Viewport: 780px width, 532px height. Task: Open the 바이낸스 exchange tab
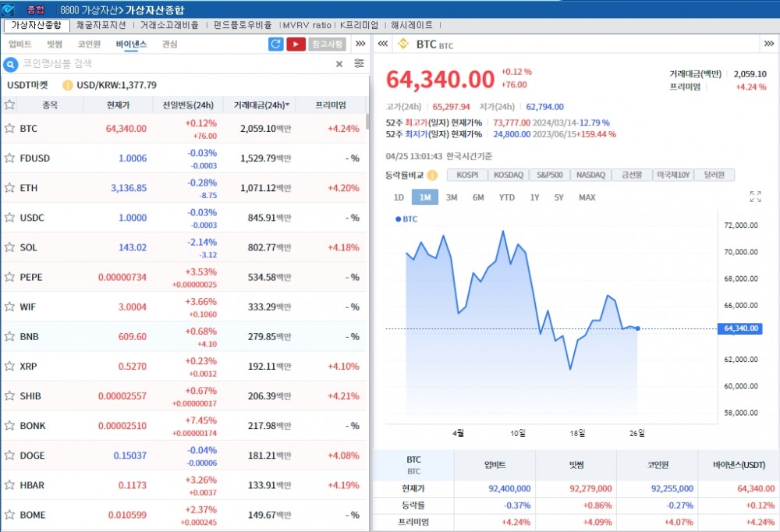coord(130,44)
